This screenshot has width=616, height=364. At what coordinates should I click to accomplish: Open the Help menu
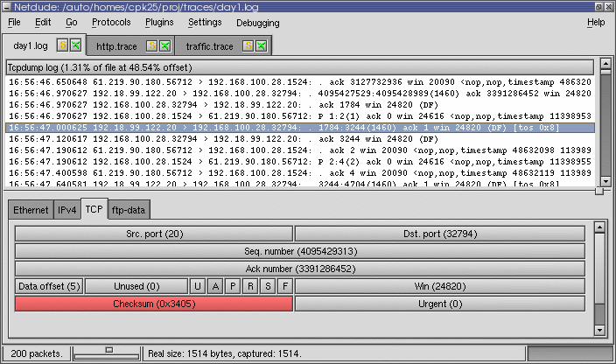[x=596, y=23]
